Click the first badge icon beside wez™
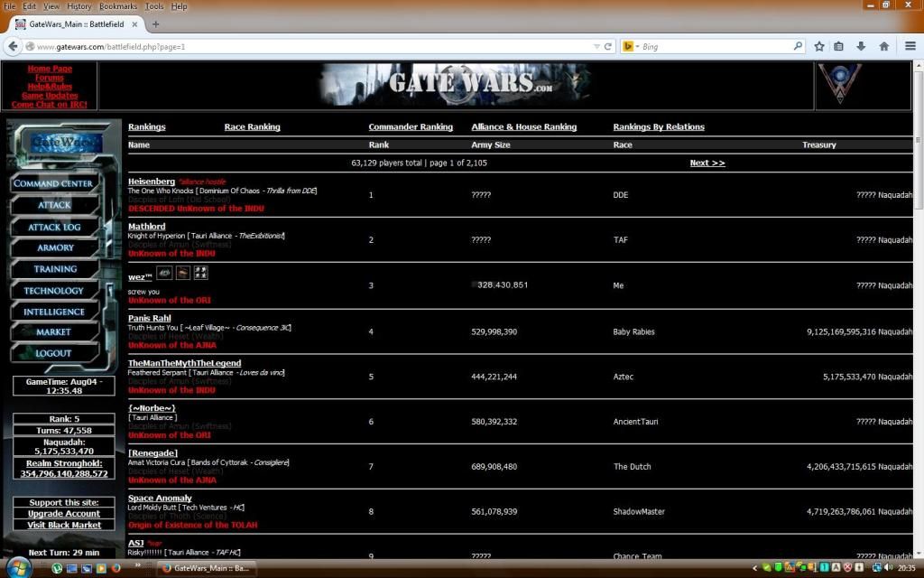This screenshot has width=924, height=578. [164, 273]
